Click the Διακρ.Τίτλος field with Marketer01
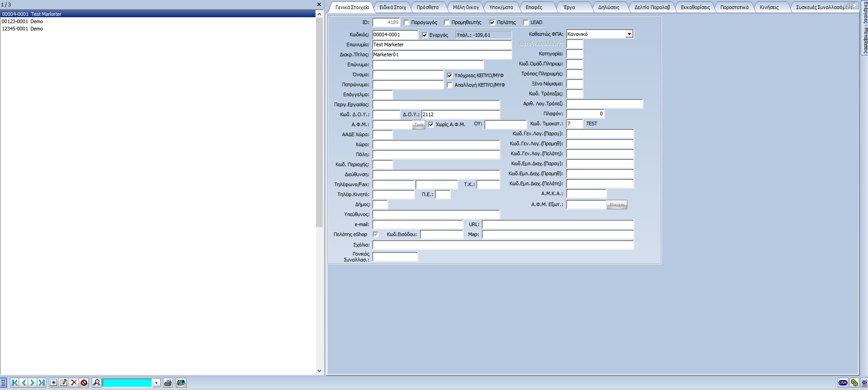This screenshot has height=390, width=868. click(x=442, y=54)
